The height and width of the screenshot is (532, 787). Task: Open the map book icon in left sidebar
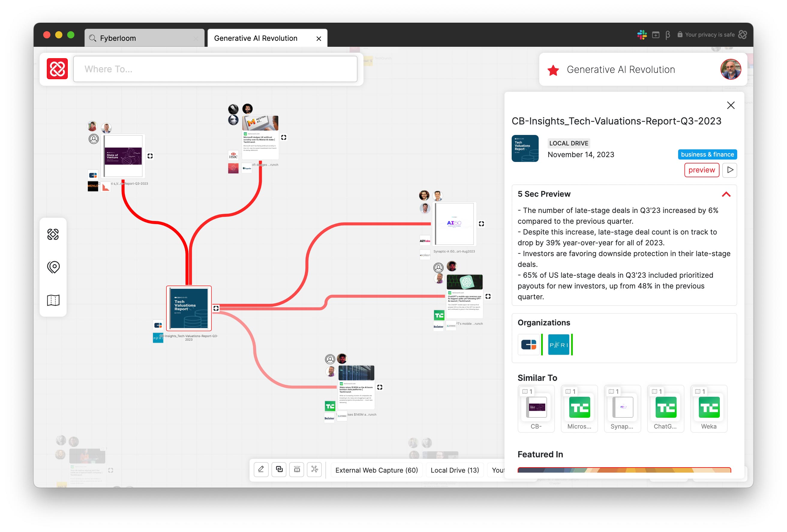pyautogui.click(x=53, y=300)
